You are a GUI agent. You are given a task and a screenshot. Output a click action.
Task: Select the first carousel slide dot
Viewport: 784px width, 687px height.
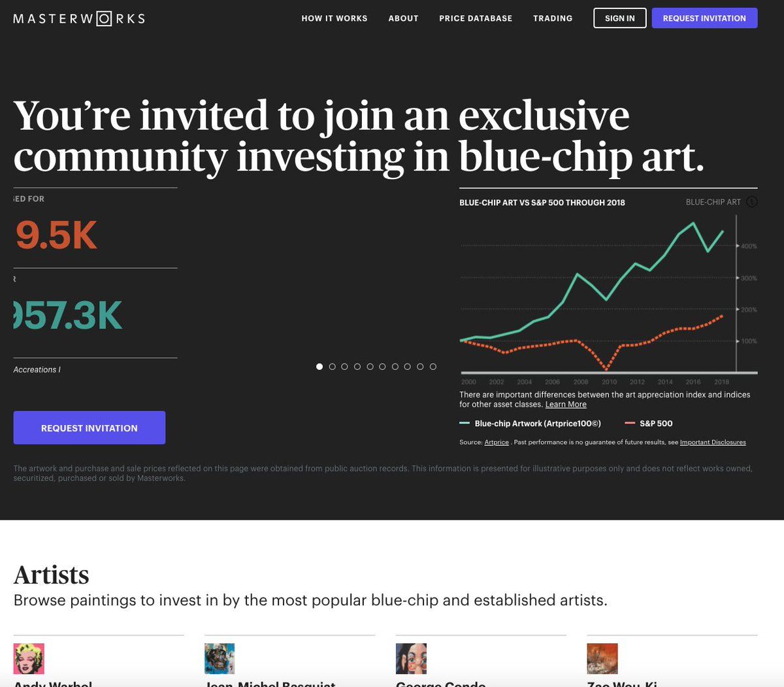pos(319,367)
